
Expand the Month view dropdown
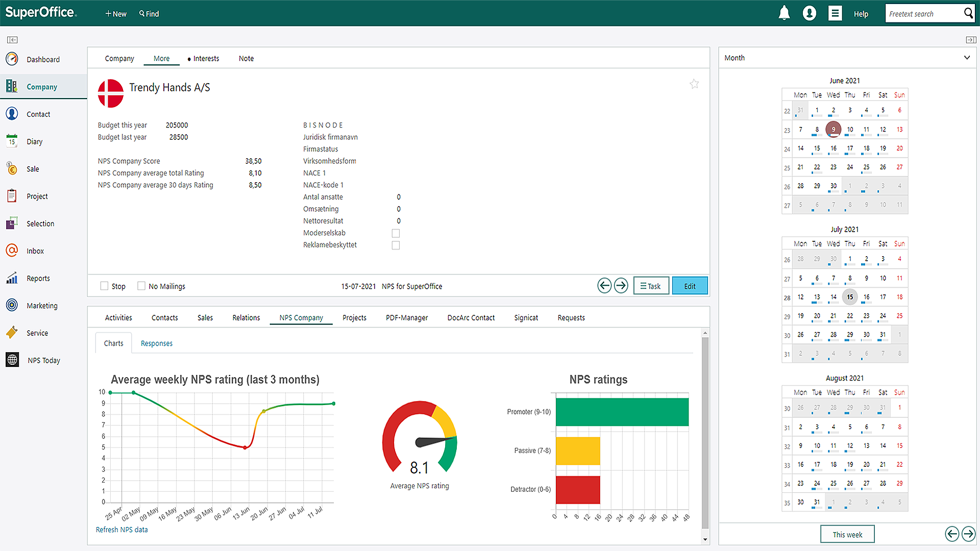967,58
